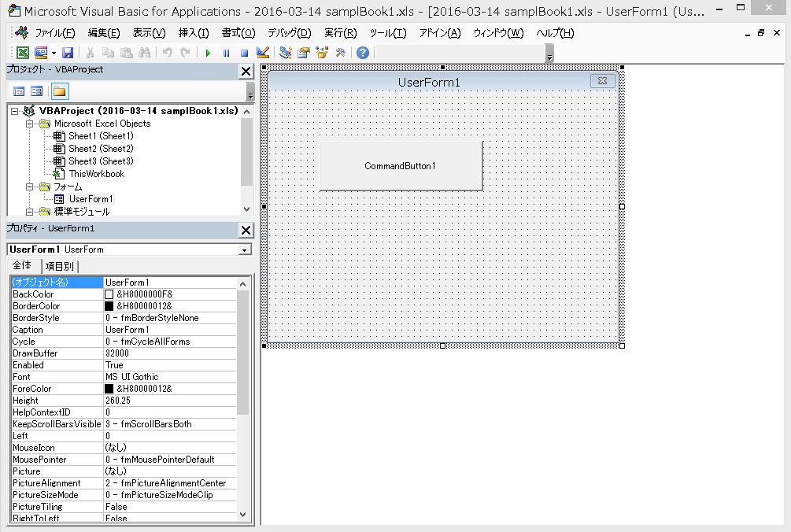
Task: Open the 実行(R) menu
Action: [340, 33]
